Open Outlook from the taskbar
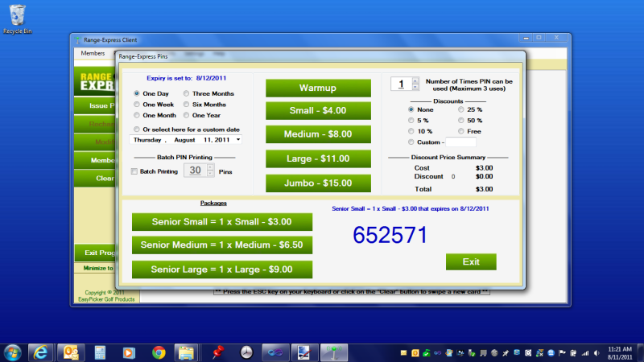Image resolution: width=644 pixels, height=362 pixels. coord(70,352)
